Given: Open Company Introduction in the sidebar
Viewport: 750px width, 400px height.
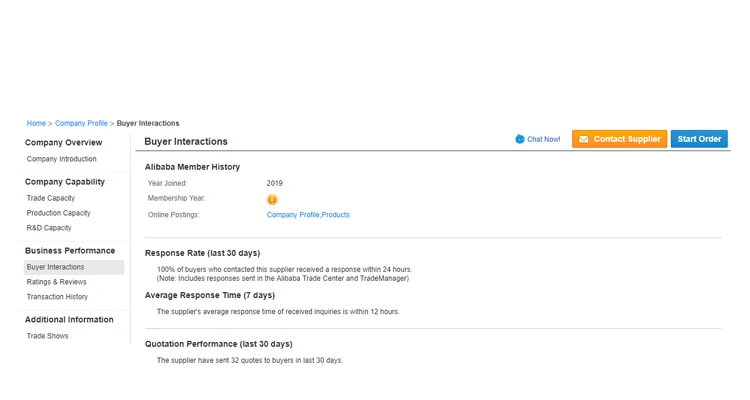Looking at the screenshot, I should [62, 159].
